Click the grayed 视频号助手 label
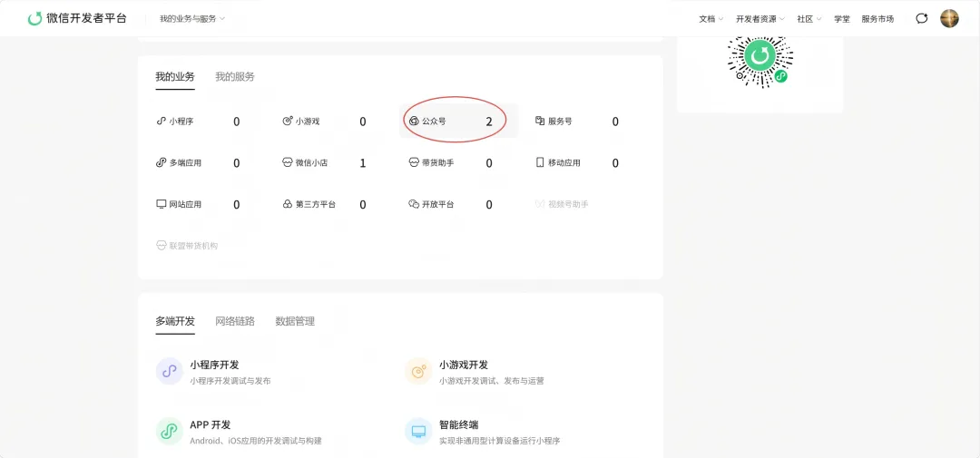The image size is (980, 458). tap(568, 204)
